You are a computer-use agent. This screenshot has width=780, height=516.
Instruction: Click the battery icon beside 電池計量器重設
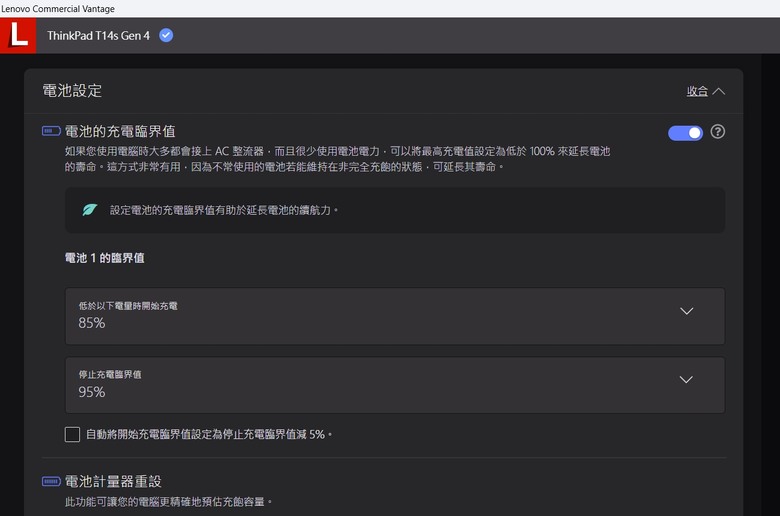tap(51, 481)
